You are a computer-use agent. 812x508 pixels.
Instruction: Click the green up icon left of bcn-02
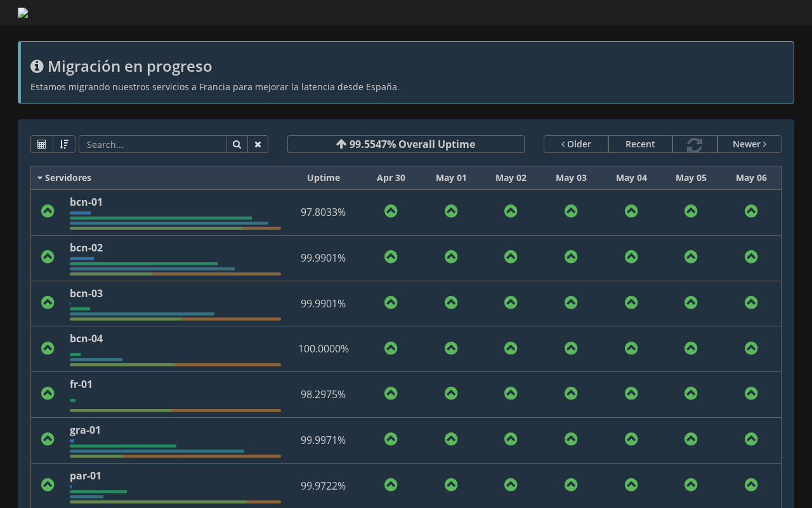pos(48,257)
